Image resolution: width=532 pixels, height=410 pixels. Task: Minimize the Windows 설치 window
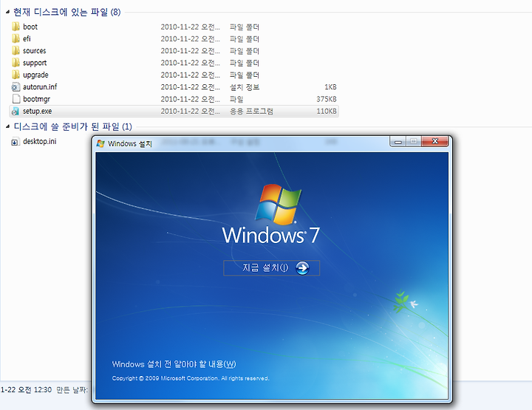click(x=399, y=141)
